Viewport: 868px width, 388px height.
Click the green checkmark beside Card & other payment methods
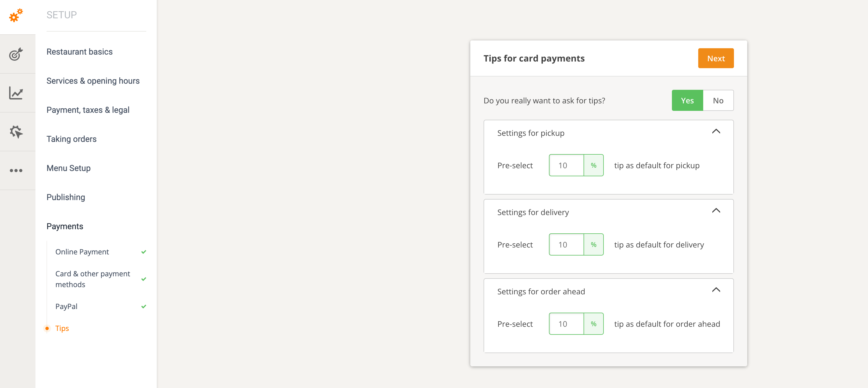[144, 279]
